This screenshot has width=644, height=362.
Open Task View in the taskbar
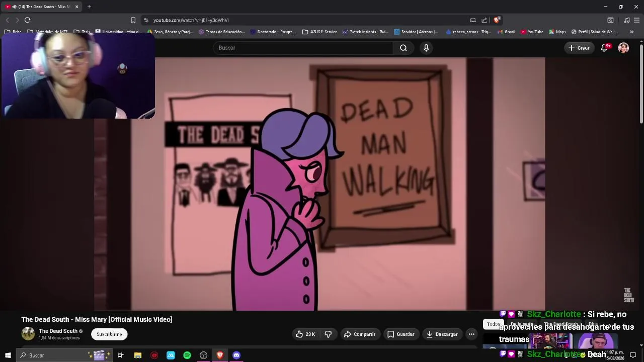click(x=121, y=355)
